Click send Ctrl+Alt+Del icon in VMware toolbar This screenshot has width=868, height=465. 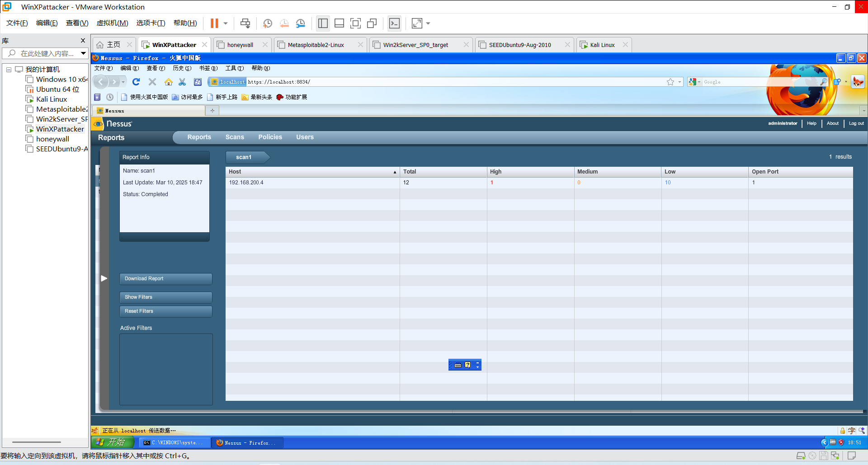tap(245, 23)
